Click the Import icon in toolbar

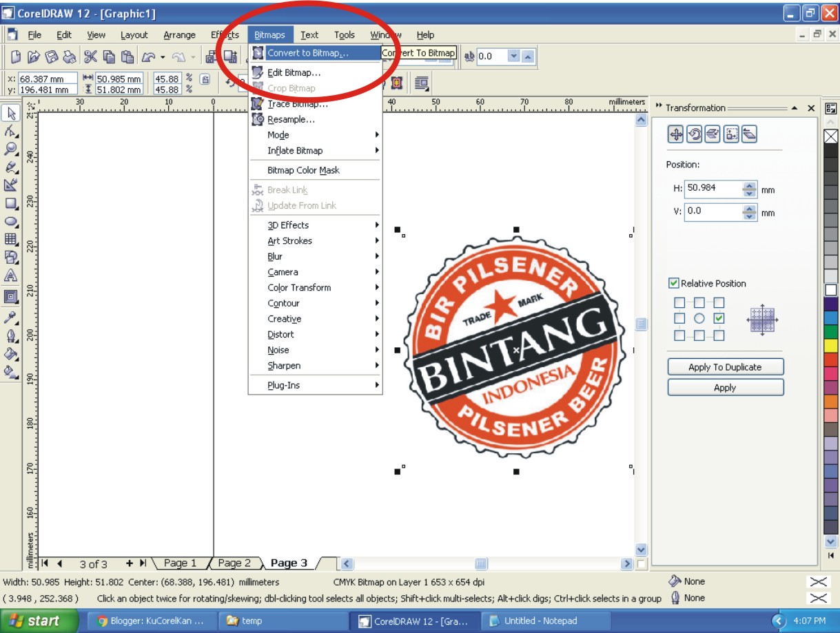[212, 57]
